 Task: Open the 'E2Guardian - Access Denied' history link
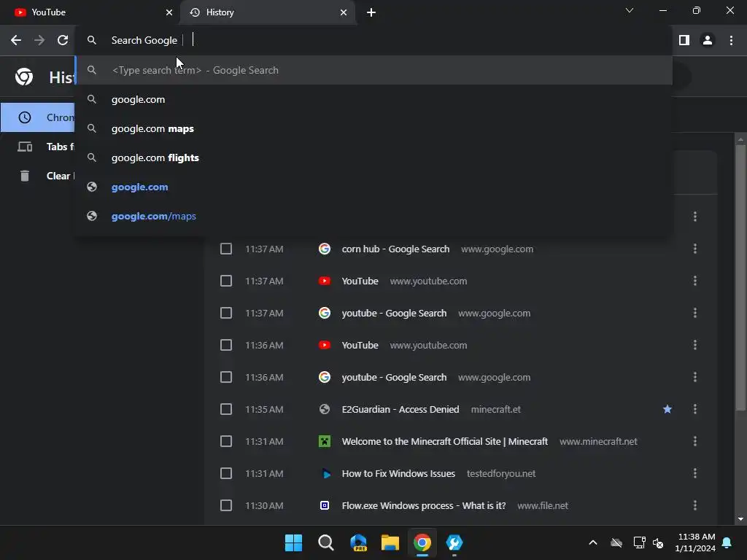[x=400, y=409]
